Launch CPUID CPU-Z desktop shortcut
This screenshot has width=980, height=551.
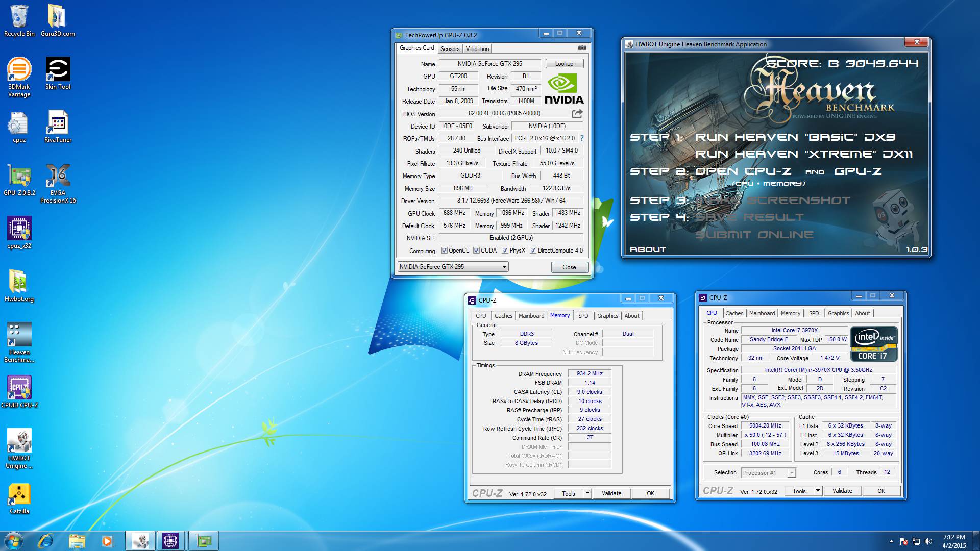[x=19, y=392]
